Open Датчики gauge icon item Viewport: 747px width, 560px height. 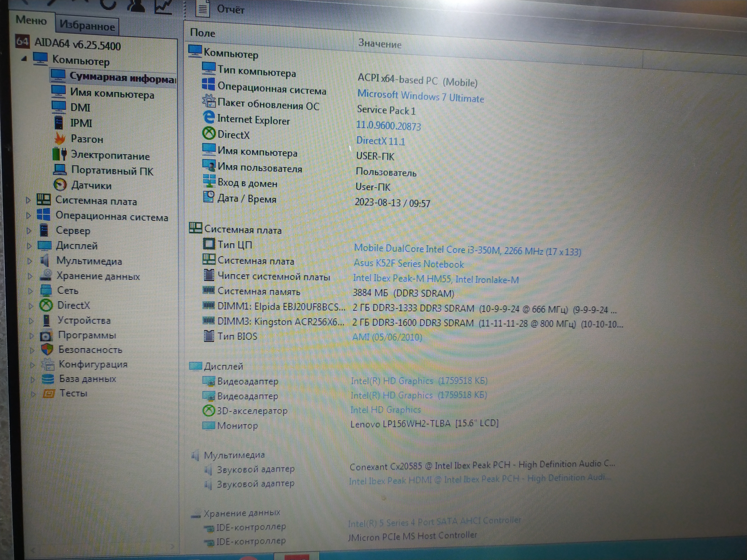[60, 185]
